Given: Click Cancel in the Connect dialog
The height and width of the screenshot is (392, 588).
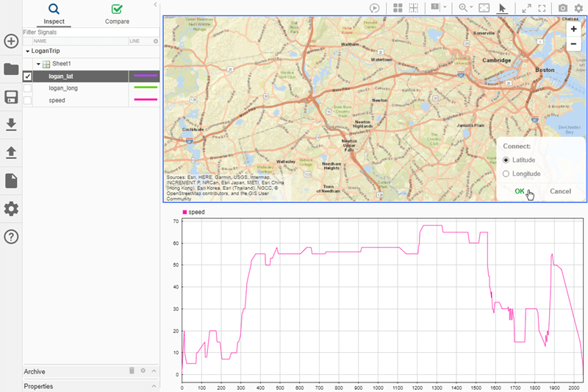Looking at the screenshot, I should 560,191.
